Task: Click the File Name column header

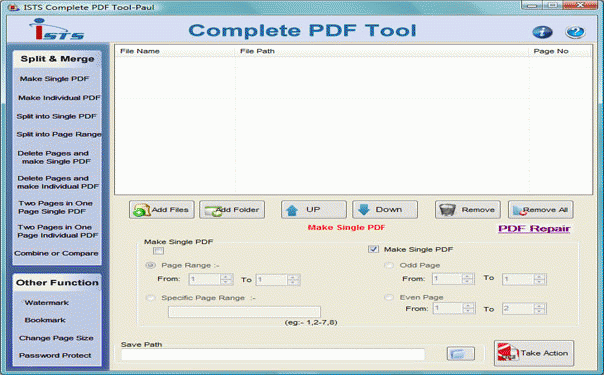Action: click(x=175, y=51)
